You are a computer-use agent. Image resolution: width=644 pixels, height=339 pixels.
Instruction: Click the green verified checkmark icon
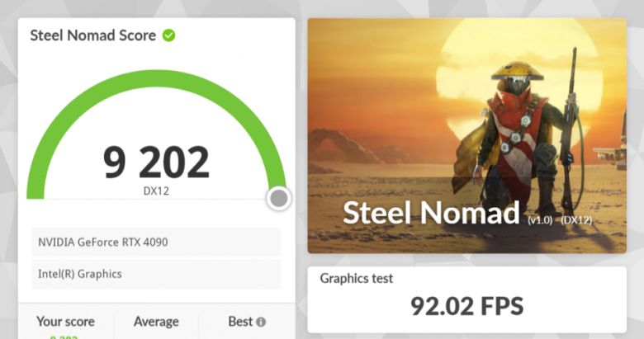(x=168, y=35)
